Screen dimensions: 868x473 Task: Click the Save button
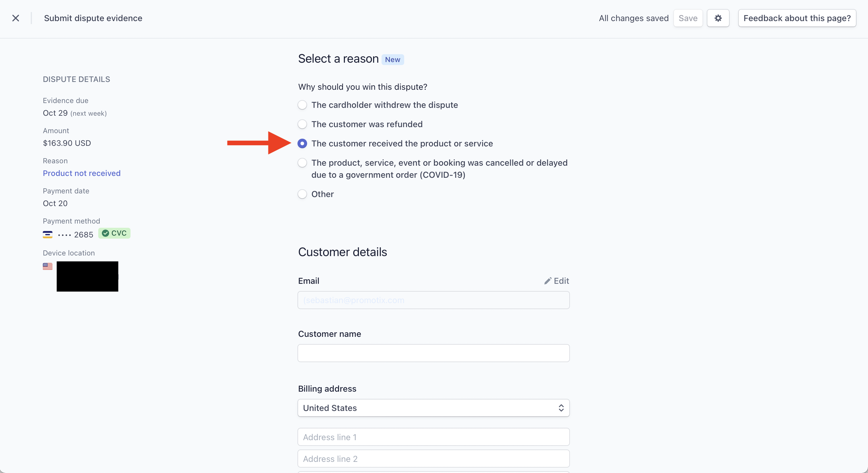click(x=688, y=18)
